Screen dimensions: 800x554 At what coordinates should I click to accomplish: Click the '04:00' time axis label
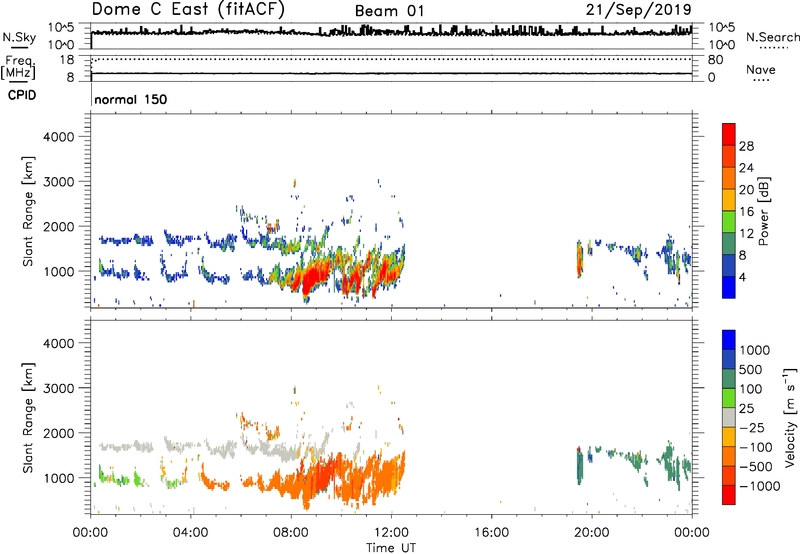(190, 533)
